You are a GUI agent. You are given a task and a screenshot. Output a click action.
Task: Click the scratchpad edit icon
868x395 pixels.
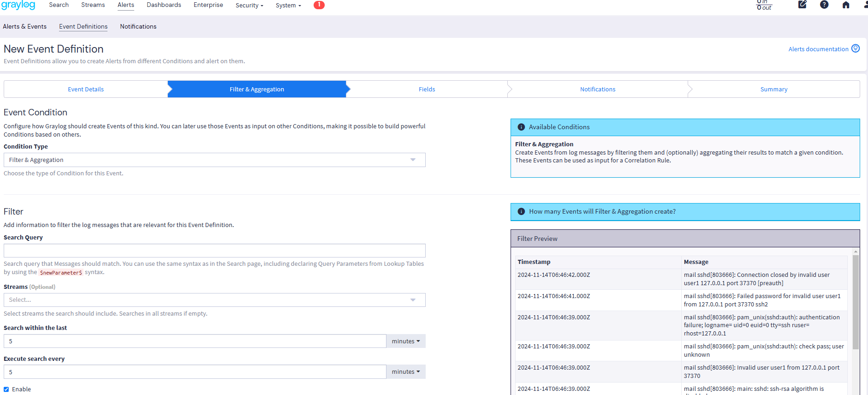(x=803, y=5)
